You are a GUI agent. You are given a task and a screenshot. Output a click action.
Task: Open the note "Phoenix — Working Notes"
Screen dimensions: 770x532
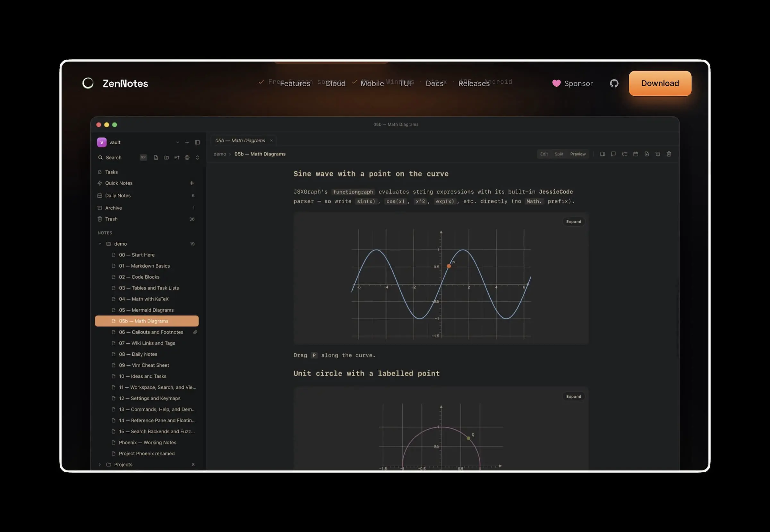coord(147,442)
